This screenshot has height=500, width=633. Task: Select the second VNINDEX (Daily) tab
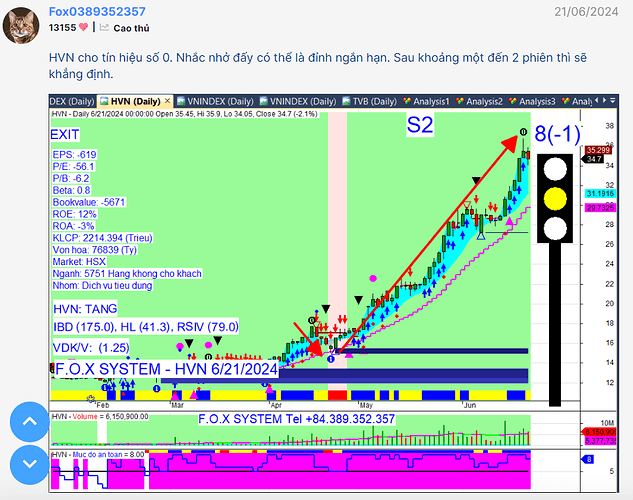tap(298, 101)
